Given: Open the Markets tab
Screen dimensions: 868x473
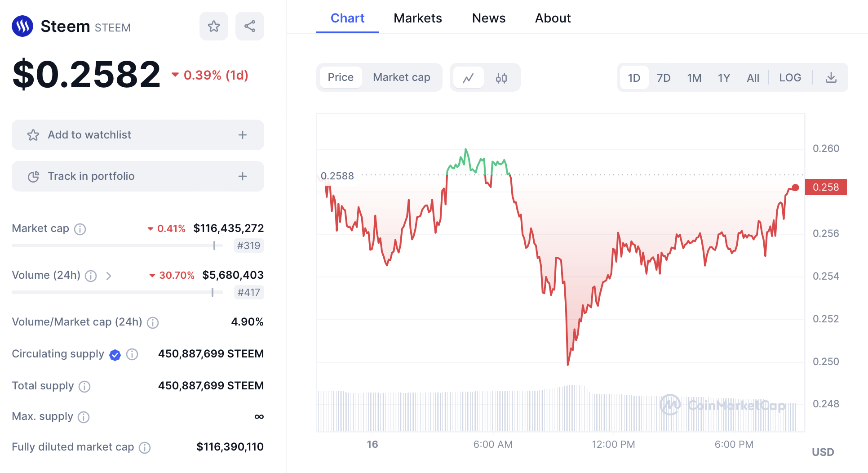Looking at the screenshot, I should point(417,18).
